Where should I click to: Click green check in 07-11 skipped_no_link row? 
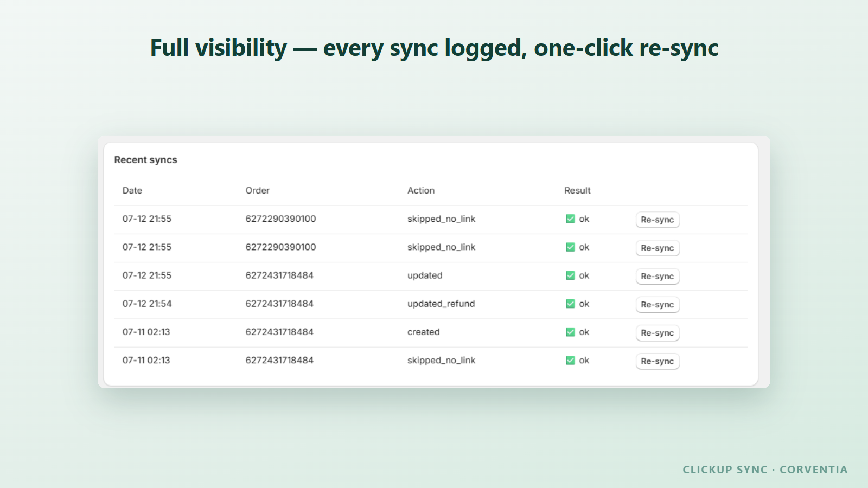[x=570, y=360]
